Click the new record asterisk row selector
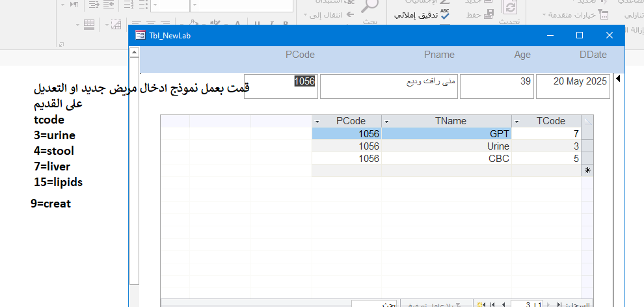This screenshot has height=307, width=644. [x=587, y=171]
